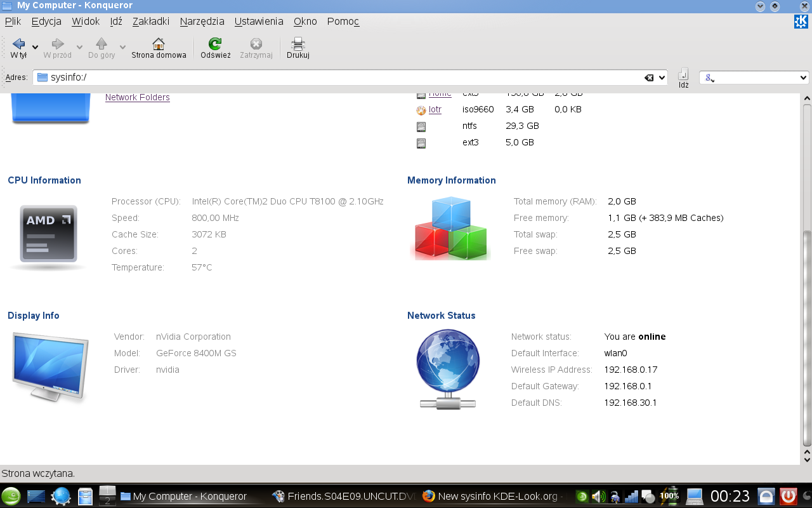Screen dimensions: 812x508
Task: Open the forward history dropdown arrow
Action: [79, 48]
